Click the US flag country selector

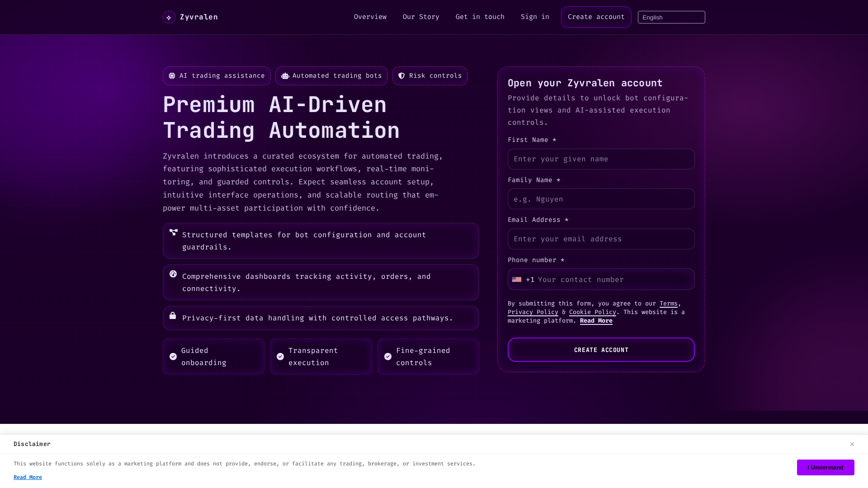pyautogui.click(x=517, y=280)
